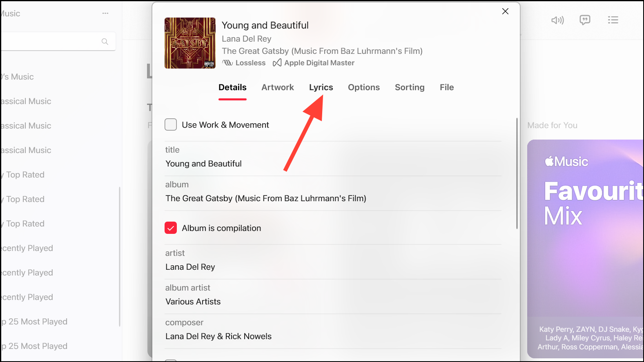644x362 pixels.
Task: Open the File tab
Action: point(447,87)
